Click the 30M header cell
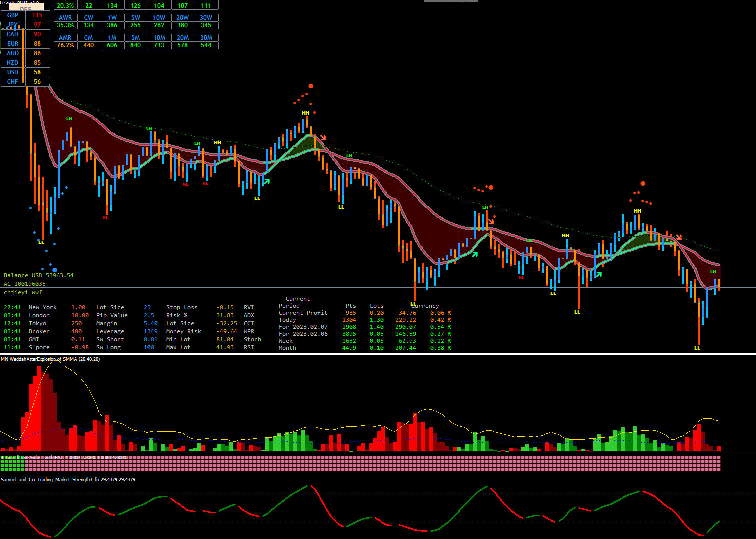The height and width of the screenshot is (539, 756). pos(206,38)
